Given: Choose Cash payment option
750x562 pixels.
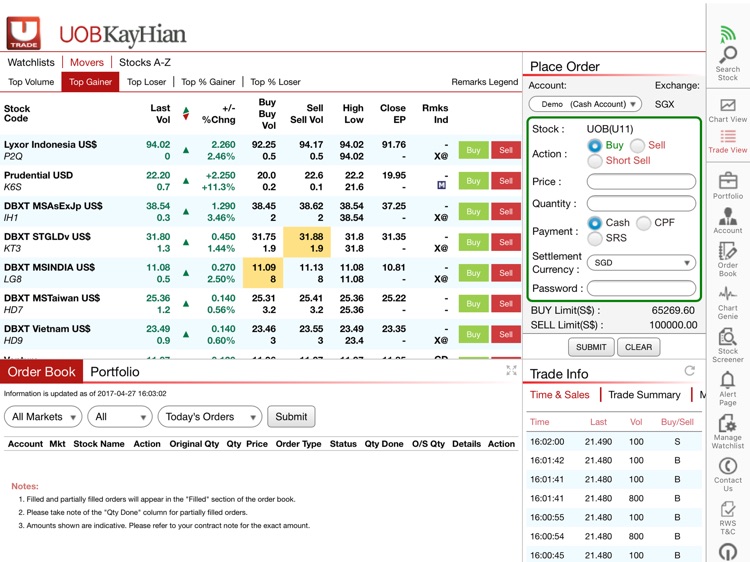Looking at the screenshot, I should tap(595, 223).
